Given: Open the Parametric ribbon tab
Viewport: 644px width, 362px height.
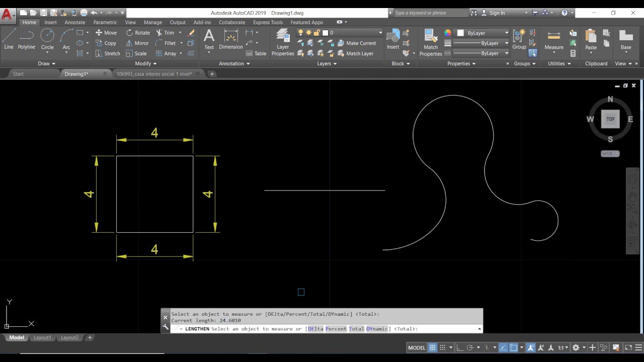Looking at the screenshot, I should (x=105, y=22).
